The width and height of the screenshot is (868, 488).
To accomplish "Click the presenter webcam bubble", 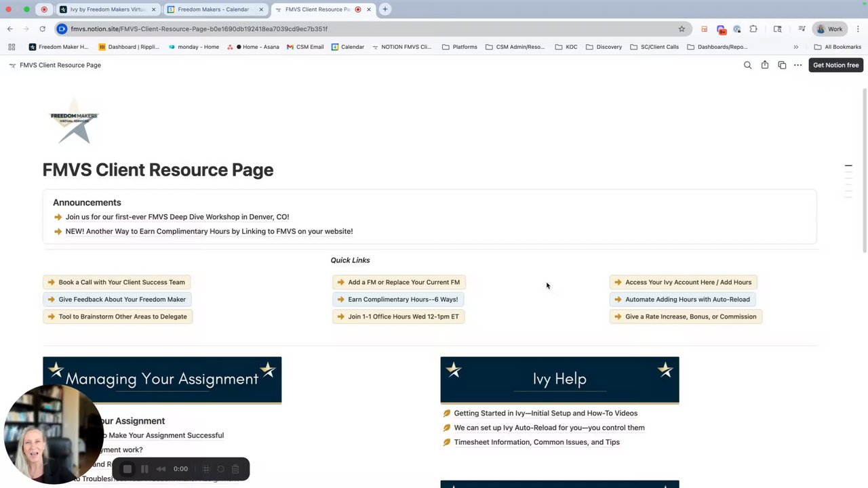I will click(x=53, y=434).
